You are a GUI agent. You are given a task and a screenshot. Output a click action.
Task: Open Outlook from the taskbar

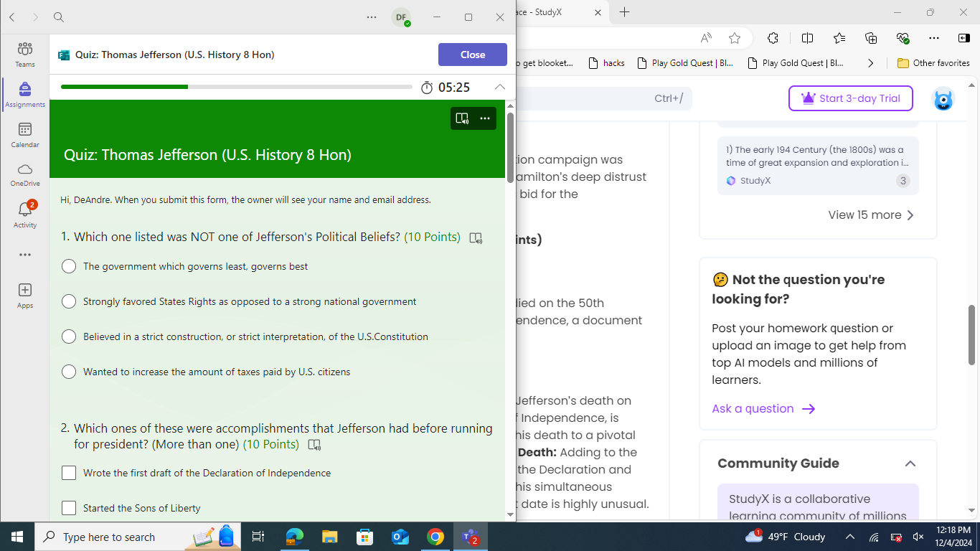[400, 537]
